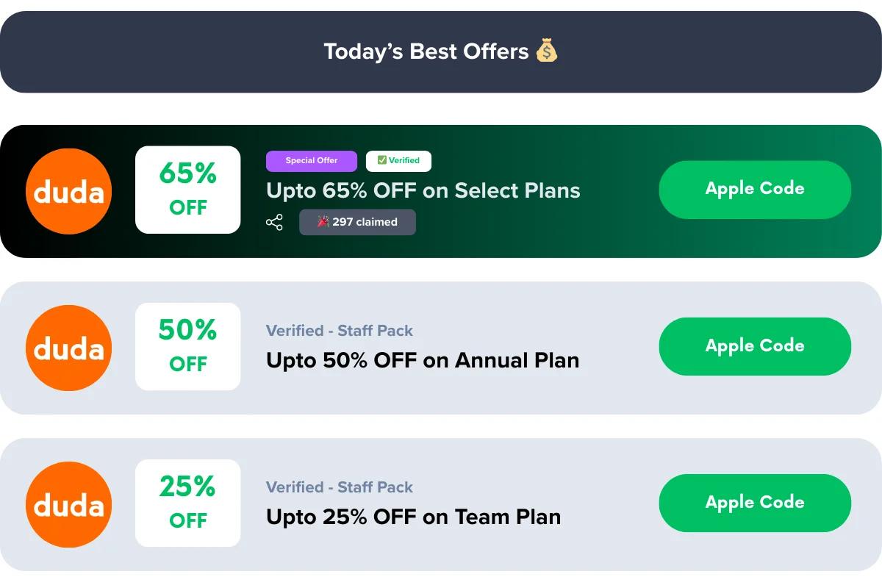Click the 65% OFF white discount box
This screenshot has height=588, width=882.
(x=188, y=190)
